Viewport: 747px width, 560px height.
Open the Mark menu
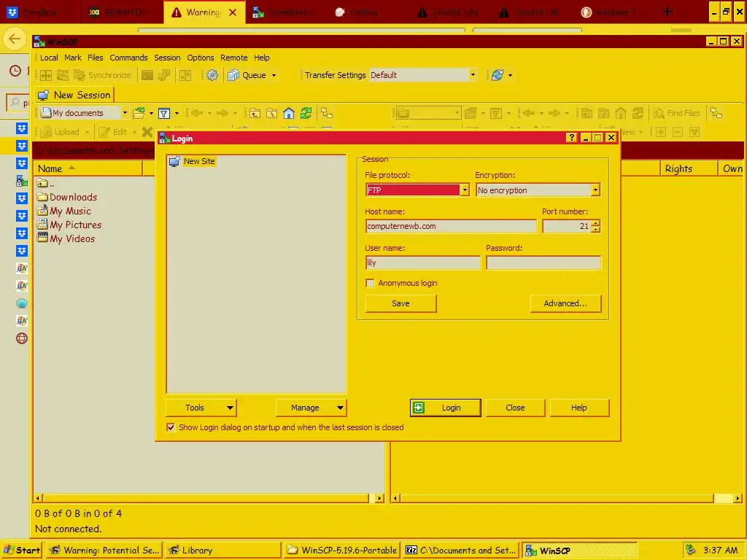coord(73,58)
